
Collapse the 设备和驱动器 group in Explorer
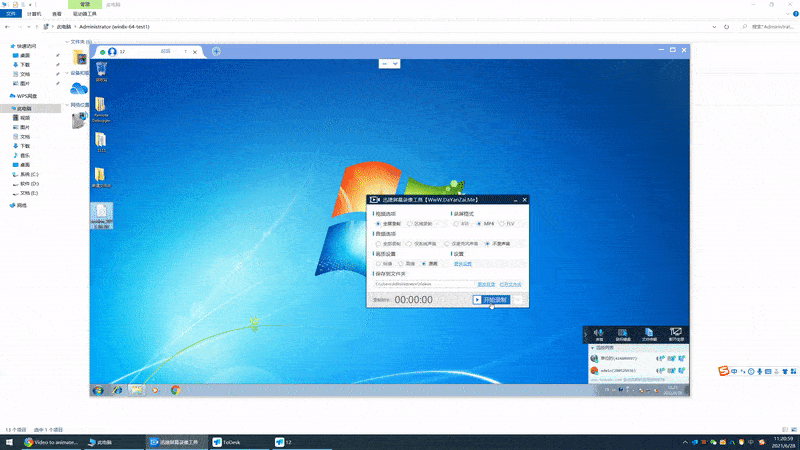tap(67, 73)
